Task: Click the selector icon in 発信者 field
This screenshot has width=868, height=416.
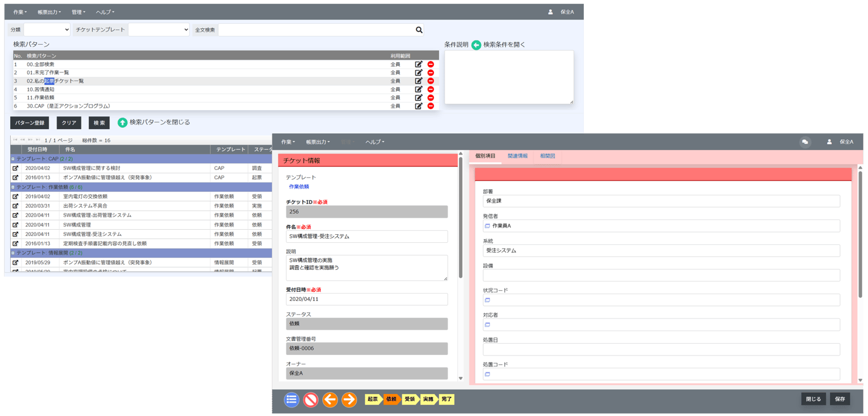Action: tap(488, 226)
